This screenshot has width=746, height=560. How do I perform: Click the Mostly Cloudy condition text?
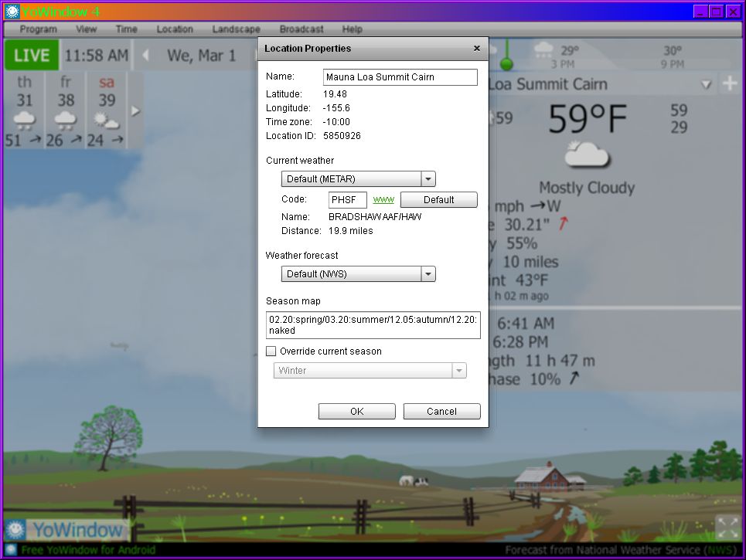pos(587,188)
